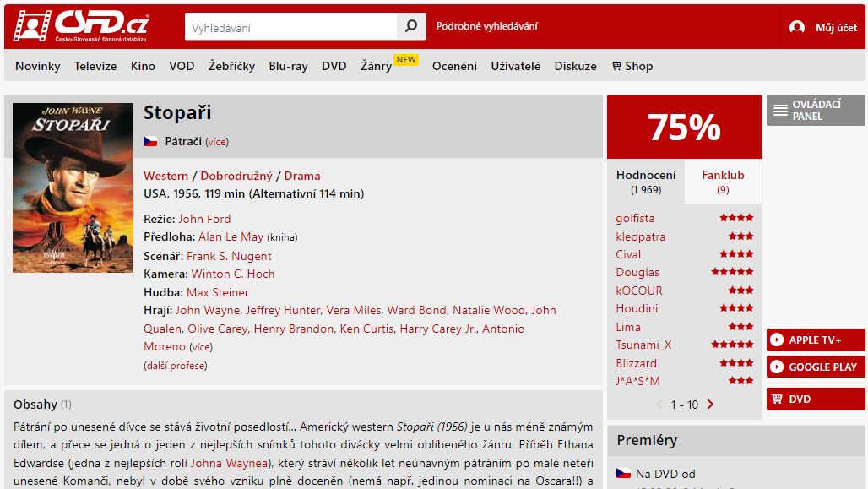Click the Stopaři movie poster thumbnail
Viewport: 868px width, 489px height.
73,187
